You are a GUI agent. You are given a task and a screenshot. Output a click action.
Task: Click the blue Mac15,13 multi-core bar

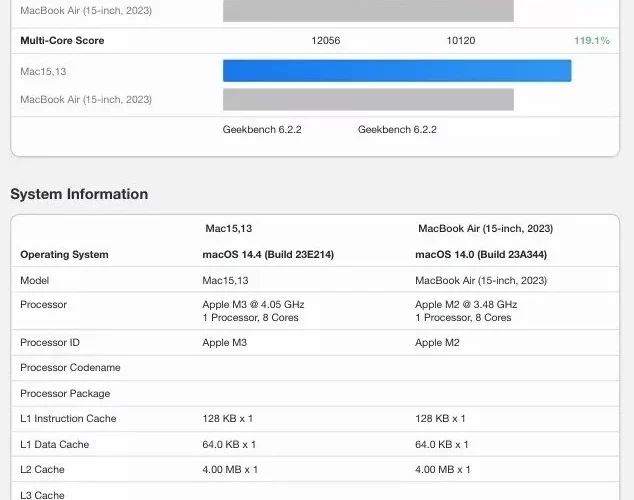397,71
